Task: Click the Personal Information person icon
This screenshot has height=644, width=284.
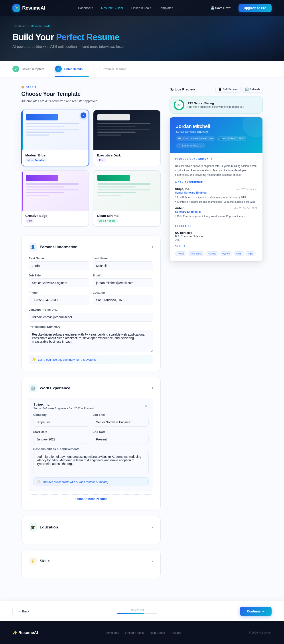Action: tap(33, 247)
